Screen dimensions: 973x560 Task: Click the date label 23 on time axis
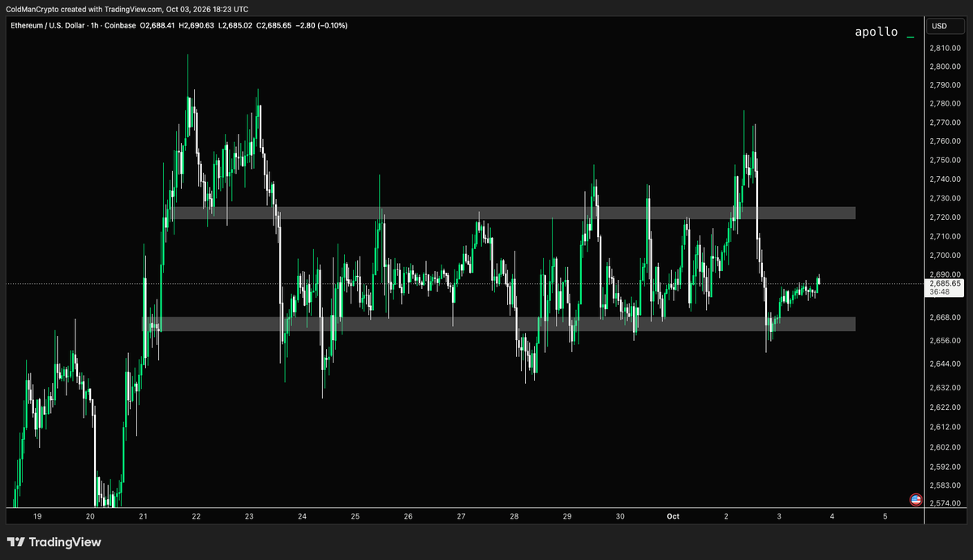click(x=249, y=516)
